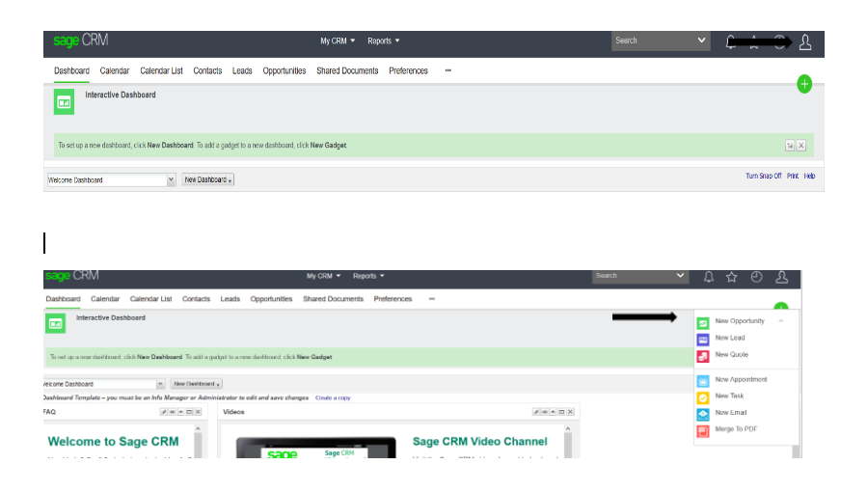Open New Dashboard dropdown button in upper screenshot

coord(208,179)
